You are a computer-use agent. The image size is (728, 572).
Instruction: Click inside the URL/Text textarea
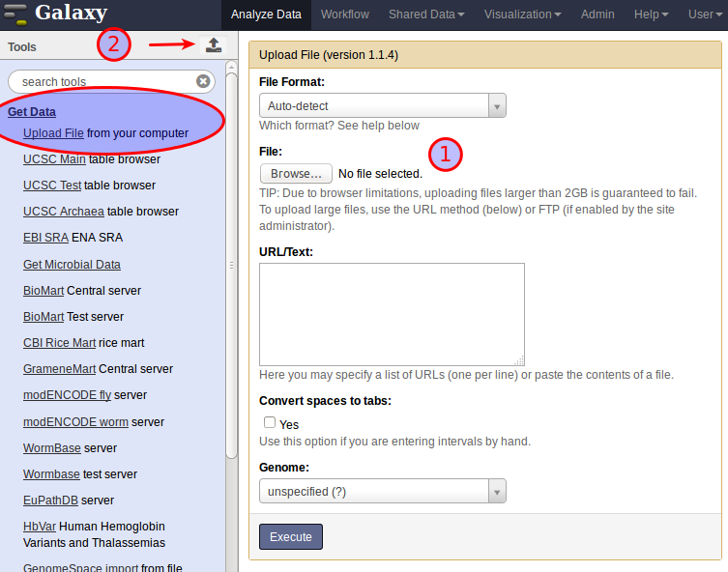coord(392,315)
